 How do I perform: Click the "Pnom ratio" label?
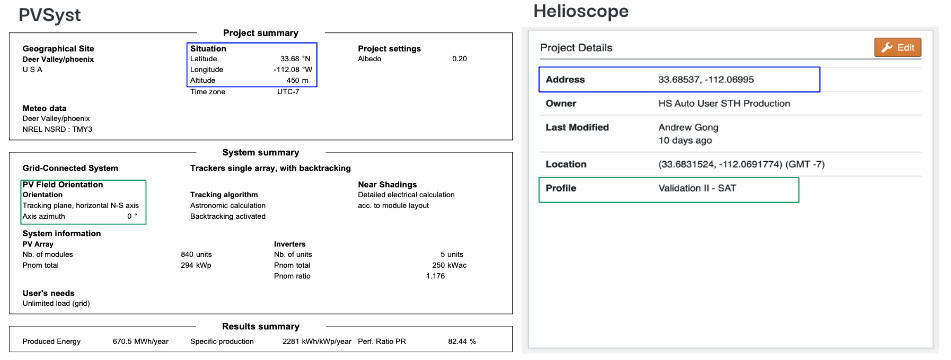coord(292,276)
